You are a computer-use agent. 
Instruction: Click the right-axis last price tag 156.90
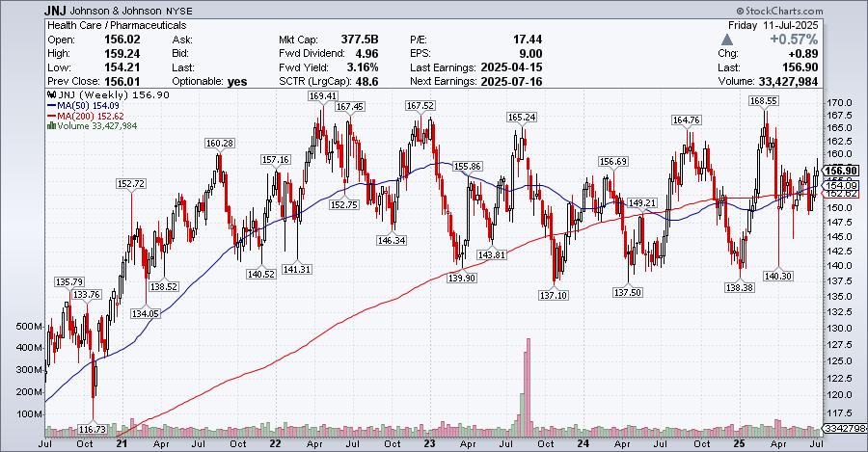coord(841,171)
